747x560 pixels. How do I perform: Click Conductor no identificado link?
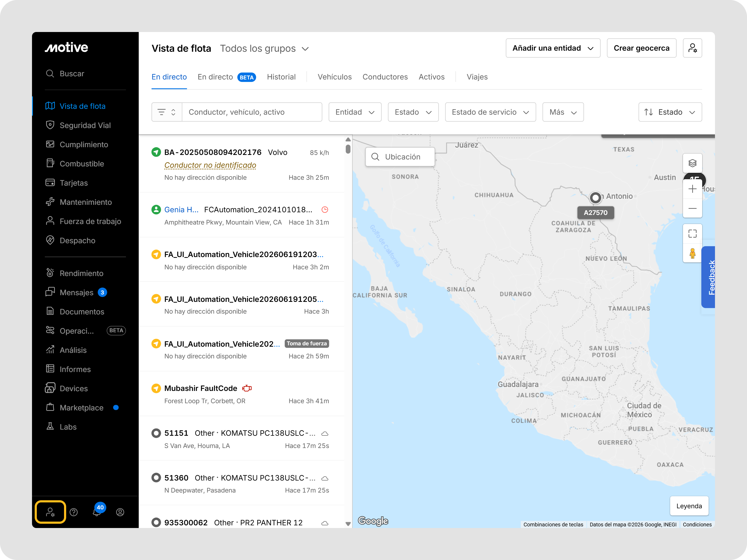click(210, 165)
